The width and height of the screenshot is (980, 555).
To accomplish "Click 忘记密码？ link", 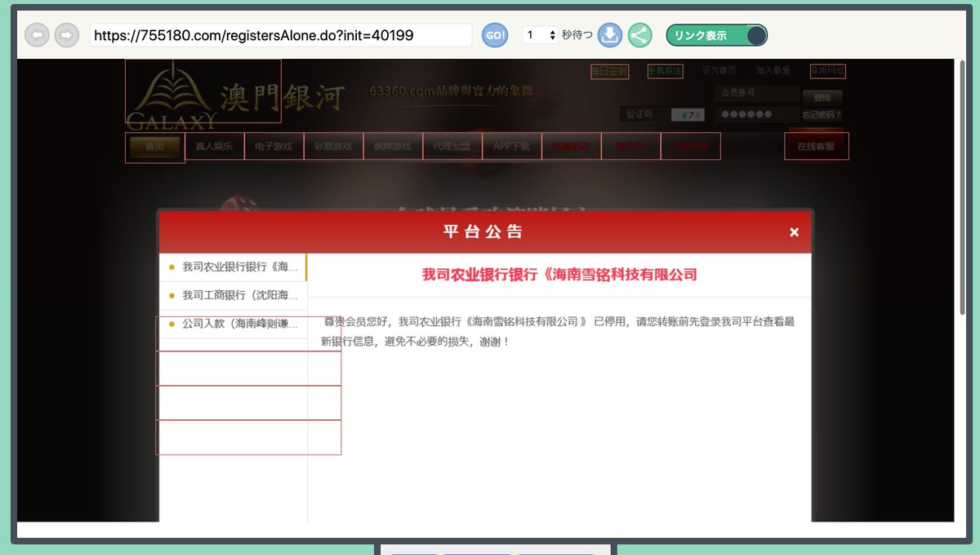I will (822, 115).
